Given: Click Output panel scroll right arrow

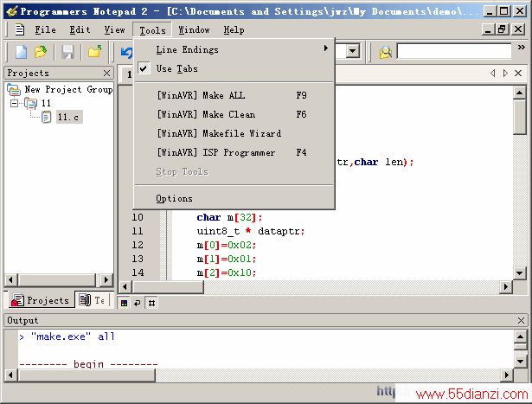Looking at the screenshot, I should (507, 375).
